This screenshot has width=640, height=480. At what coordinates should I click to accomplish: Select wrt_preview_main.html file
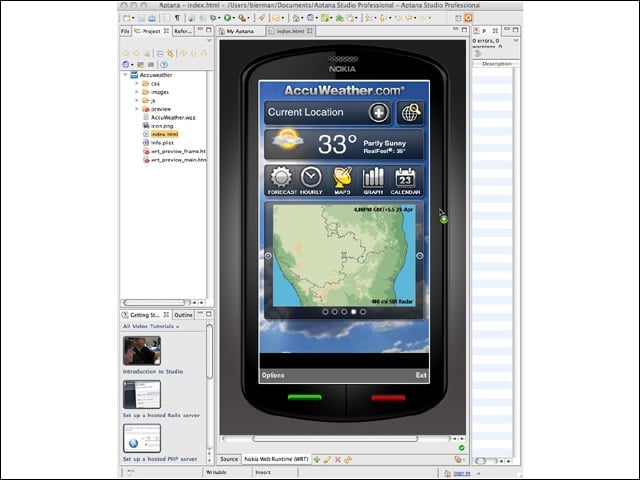[174, 160]
